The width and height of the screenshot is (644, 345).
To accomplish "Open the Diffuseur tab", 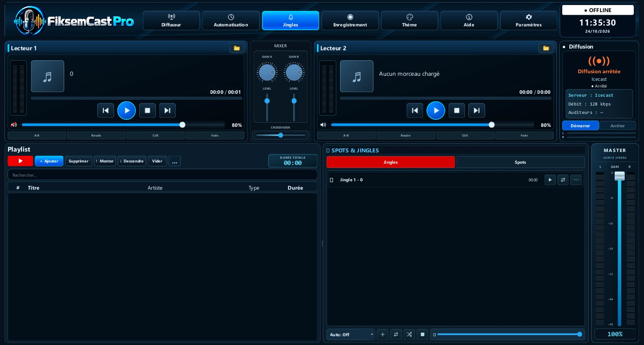I will pyautogui.click(x=171, y=21).
